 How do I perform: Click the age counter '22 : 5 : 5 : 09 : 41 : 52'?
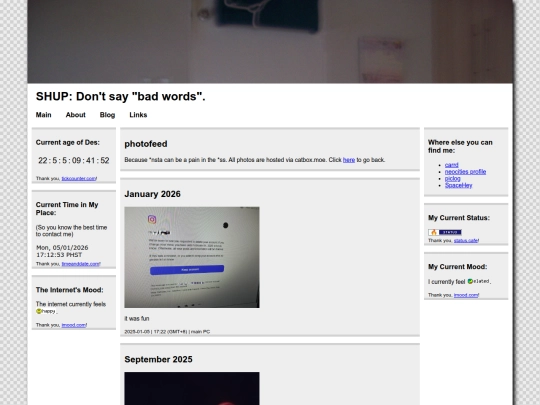[74, 160]
